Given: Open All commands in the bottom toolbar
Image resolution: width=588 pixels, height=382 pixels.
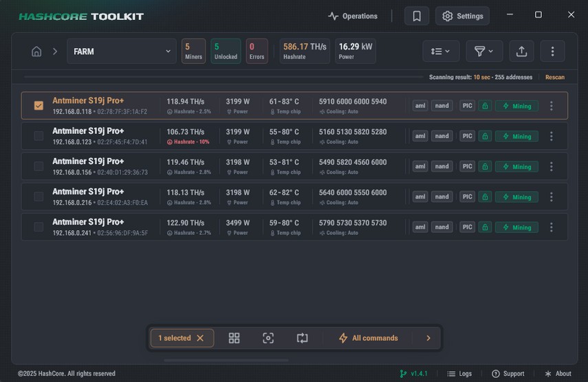Looking at the screenshot, I should [368, 338].
